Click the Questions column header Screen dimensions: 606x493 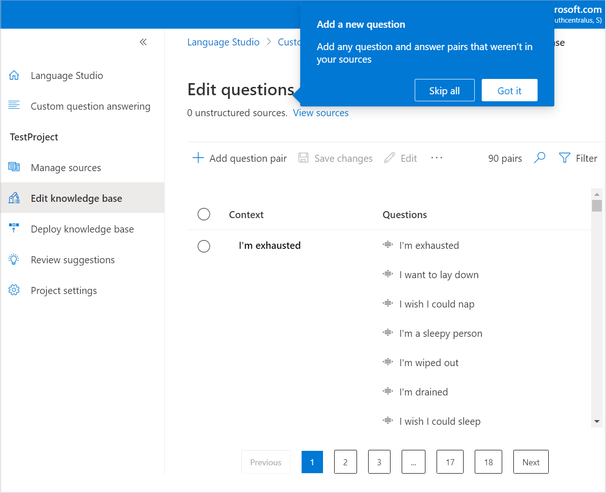405,214
